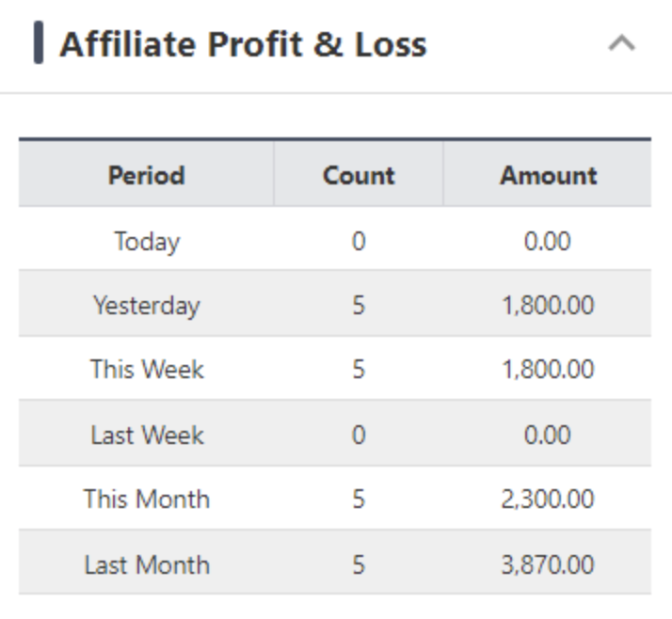Click Today's amount 0.00
672x619 pixels.
548,241
